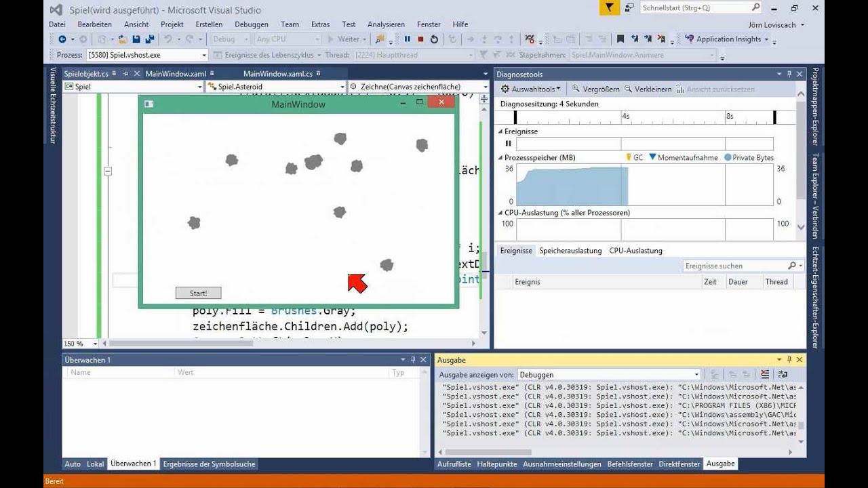Zoom out via the Verkleinern icon
This screenshot has width=868, height=488.
(x=629, y=89)
